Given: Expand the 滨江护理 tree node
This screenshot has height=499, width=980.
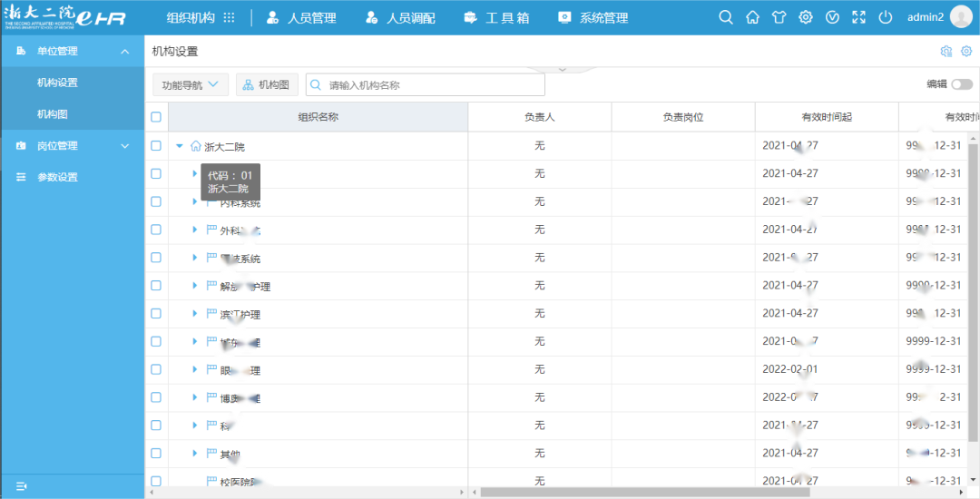Looking at the screenshot, I should (195, 314).
